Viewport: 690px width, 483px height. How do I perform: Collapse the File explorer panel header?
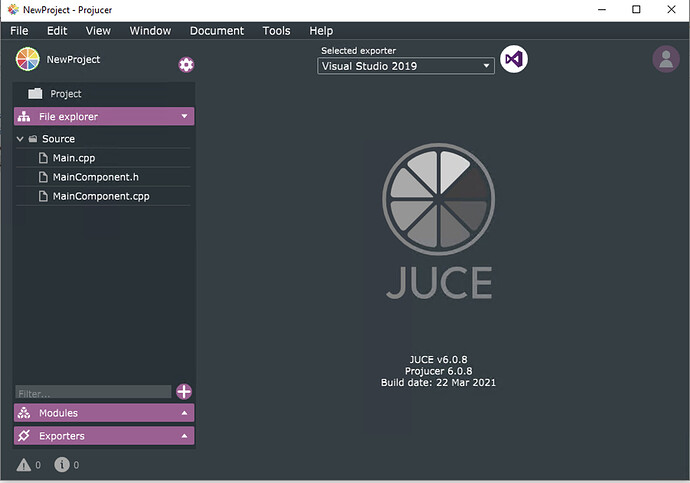104,117
